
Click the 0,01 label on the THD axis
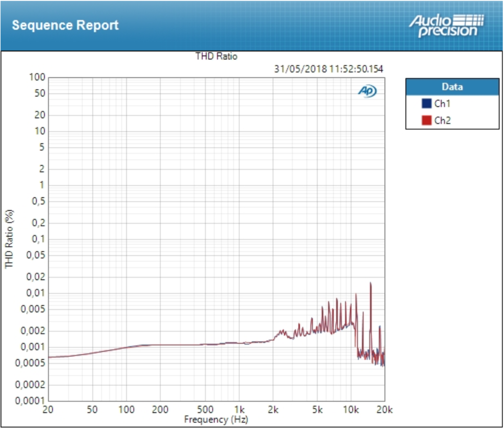coord(36,293)
